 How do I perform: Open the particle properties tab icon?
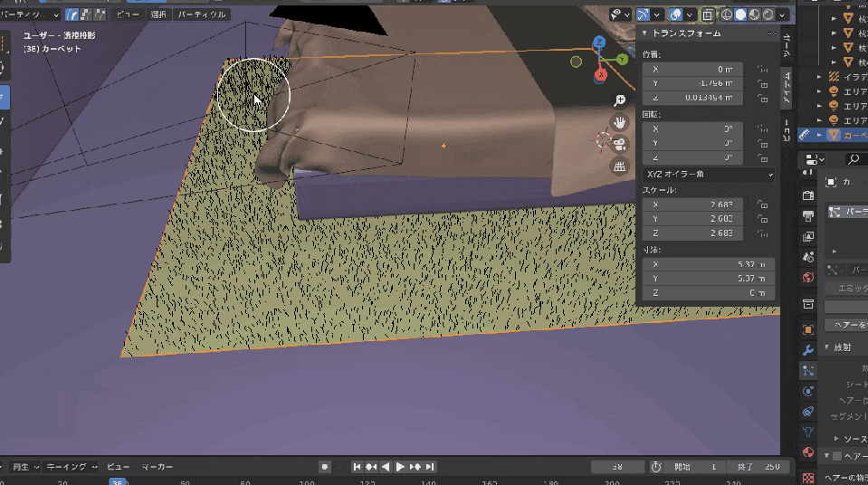[808, 370]
